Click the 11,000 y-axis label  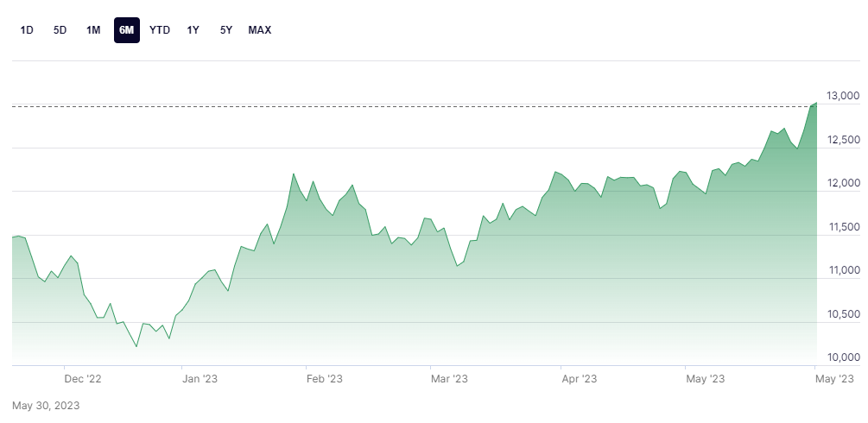[843, 270]
